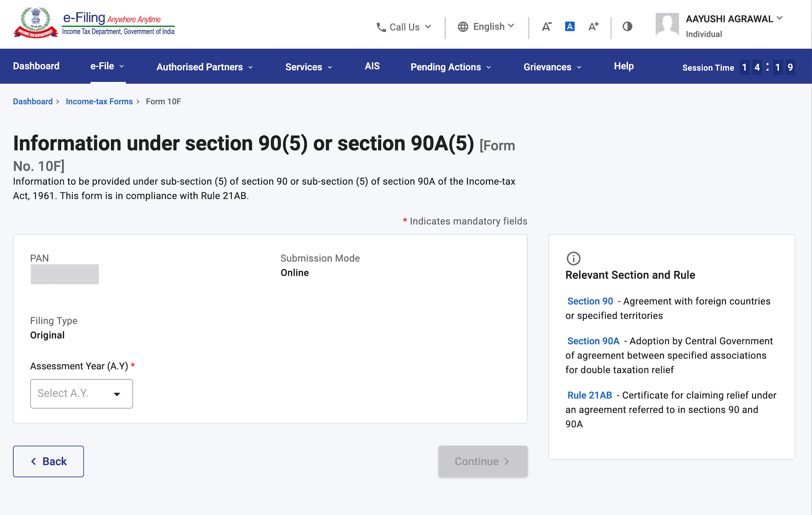Click the increase font size icon
The image size is (812, 515).
(593, 27)
